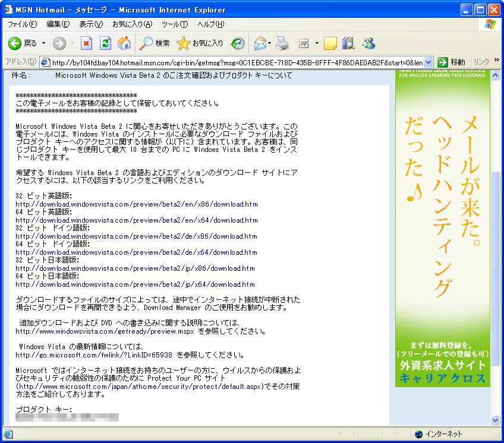Screen dimensions: 504x443
Task: Expand the Mail icon dropdown arrow
Action: tap(270, 43)
